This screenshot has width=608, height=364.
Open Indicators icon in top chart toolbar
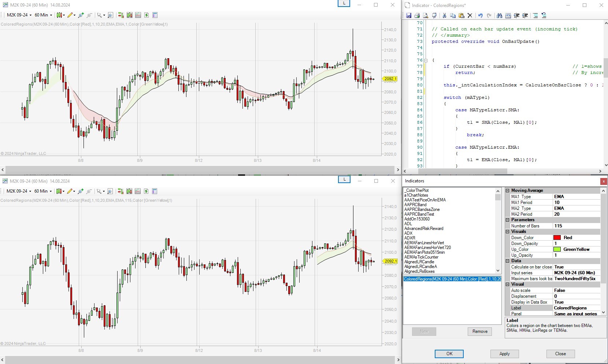click(138, 15)
